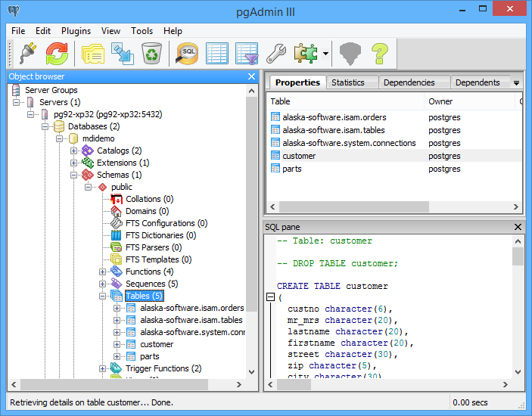The image size is (532, 416).
Task: Click properties list horizontal scrollbar right arrow
Action: [516, 206]
